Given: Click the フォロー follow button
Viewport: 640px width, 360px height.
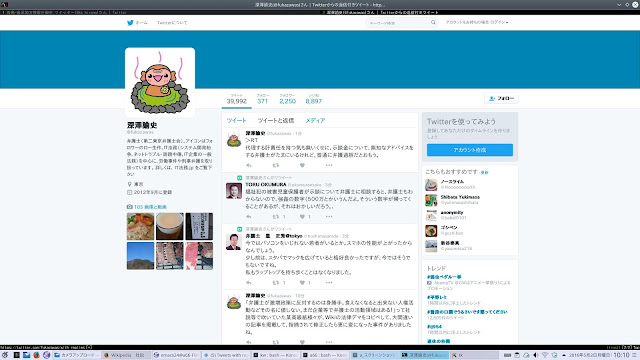Looking at the screenshot, I should pos(502,98).
